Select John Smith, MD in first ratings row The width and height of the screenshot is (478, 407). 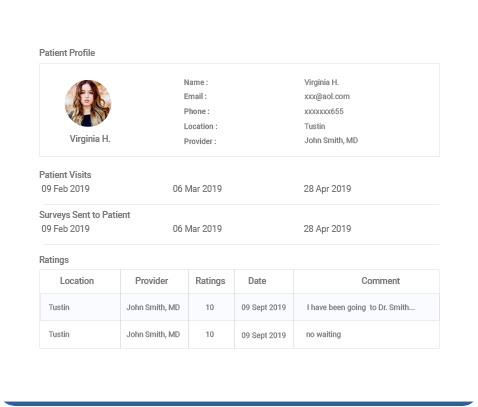(153, 307)
